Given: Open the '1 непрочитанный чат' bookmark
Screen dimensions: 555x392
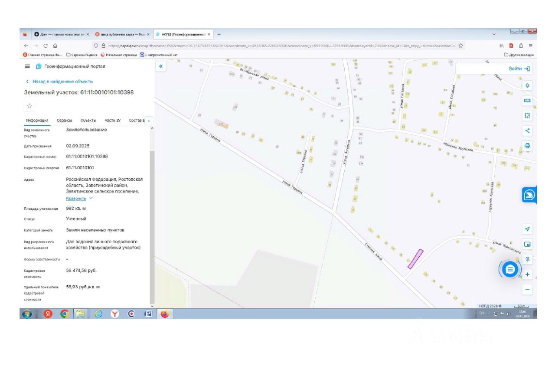Looking at the screenshot, I should coord(159,55).
